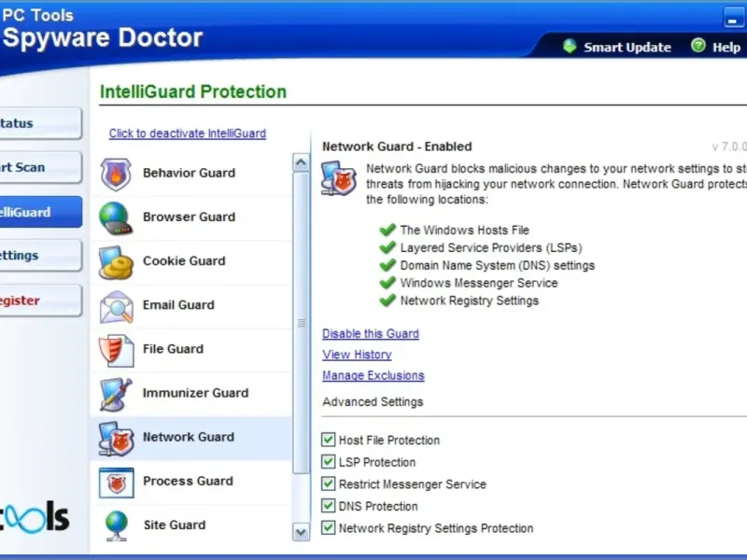
Task: Toggle DNS Protection checkbox
Action: (x=328, y=506)
